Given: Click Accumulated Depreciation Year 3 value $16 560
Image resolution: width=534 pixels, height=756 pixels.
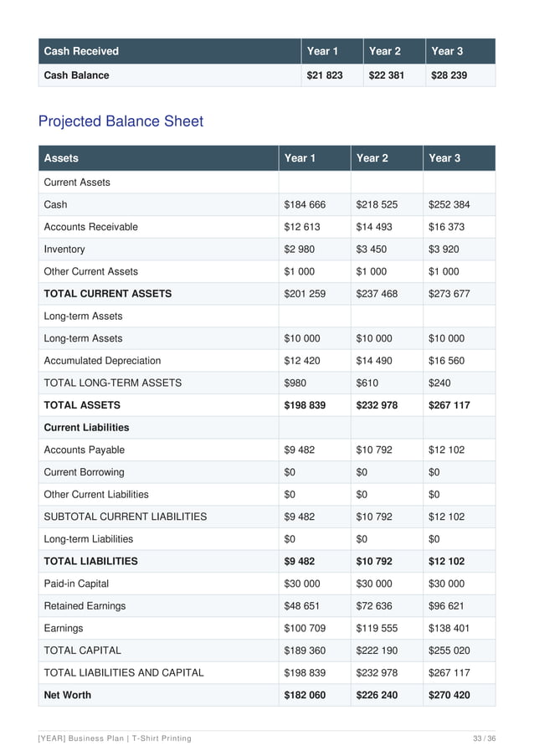Looking at the screenshot, I should 446,361.
